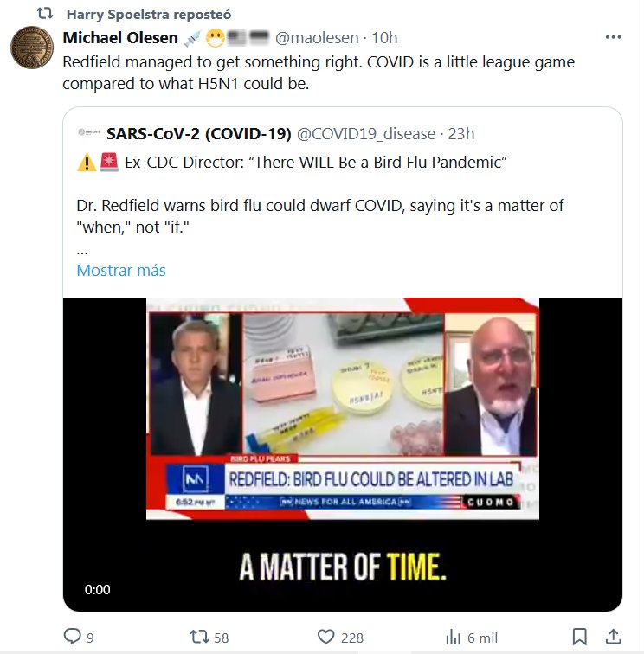Expand quoted tweet with Mostrar más

[121, 270]
